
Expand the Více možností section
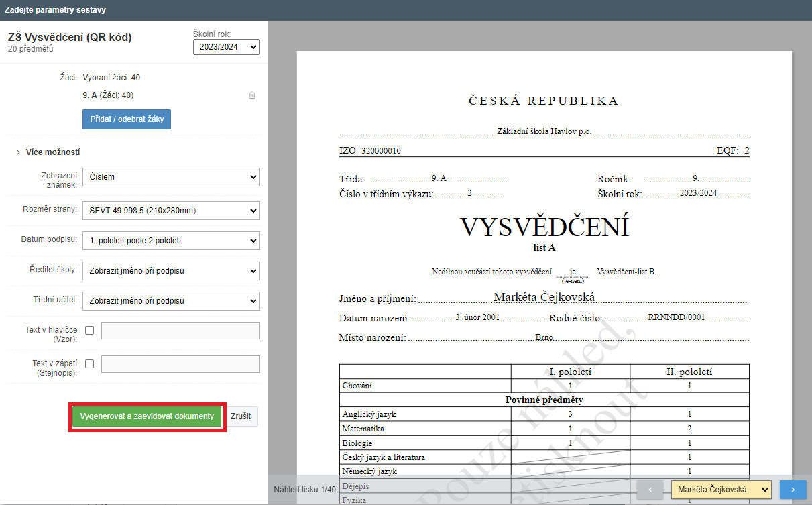[48, 152]
